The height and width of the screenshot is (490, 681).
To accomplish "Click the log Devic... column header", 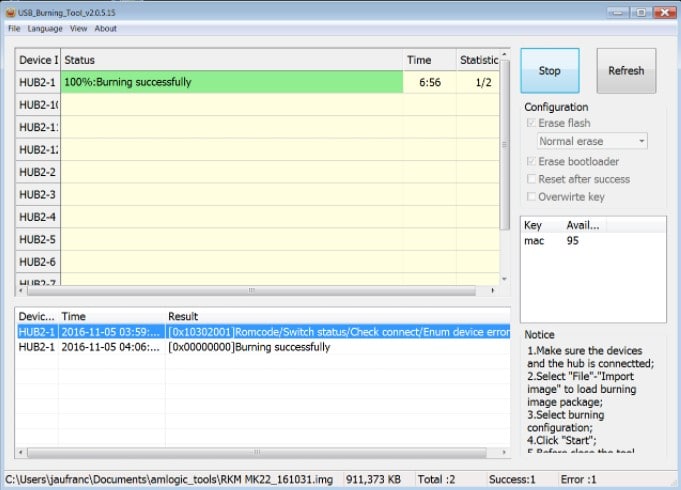I will click(36, 316).
